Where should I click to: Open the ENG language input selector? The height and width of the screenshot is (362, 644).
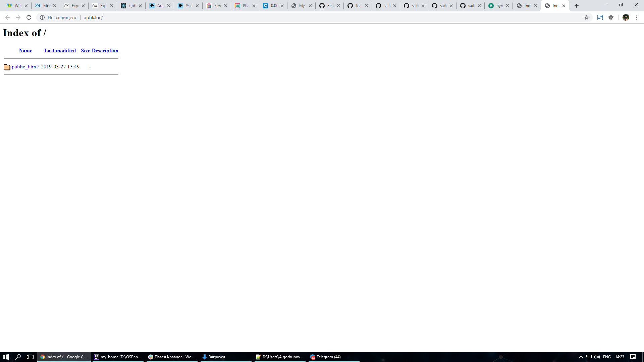coord(607,357)
